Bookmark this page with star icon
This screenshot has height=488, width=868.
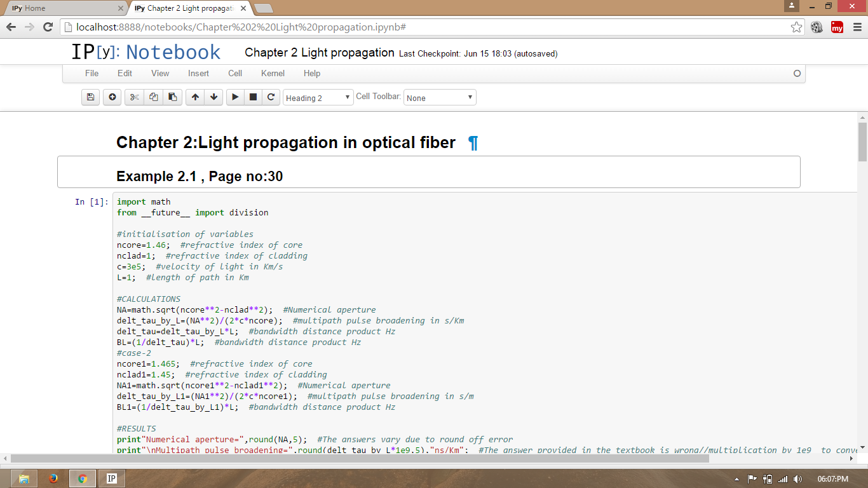[796, 27]
